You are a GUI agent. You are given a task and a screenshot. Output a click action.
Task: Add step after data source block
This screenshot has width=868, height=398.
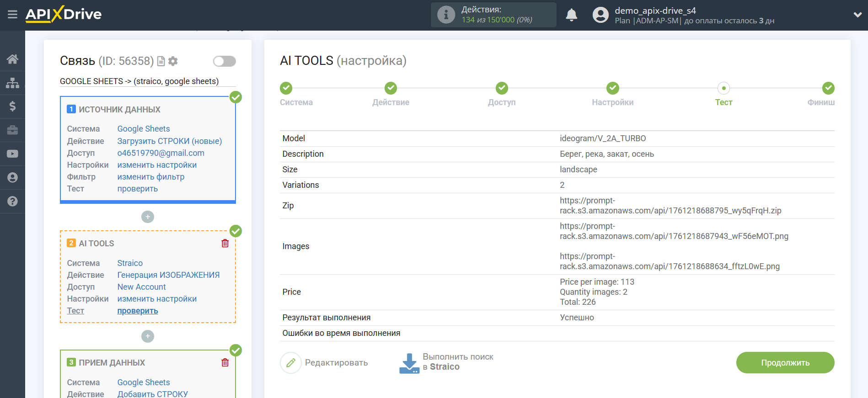(x=147, y=217)
